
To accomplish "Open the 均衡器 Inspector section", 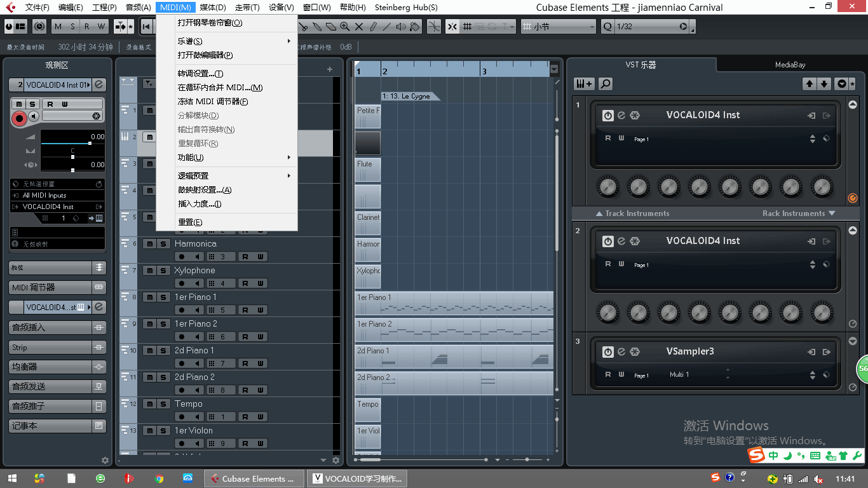I will (57, 367).
